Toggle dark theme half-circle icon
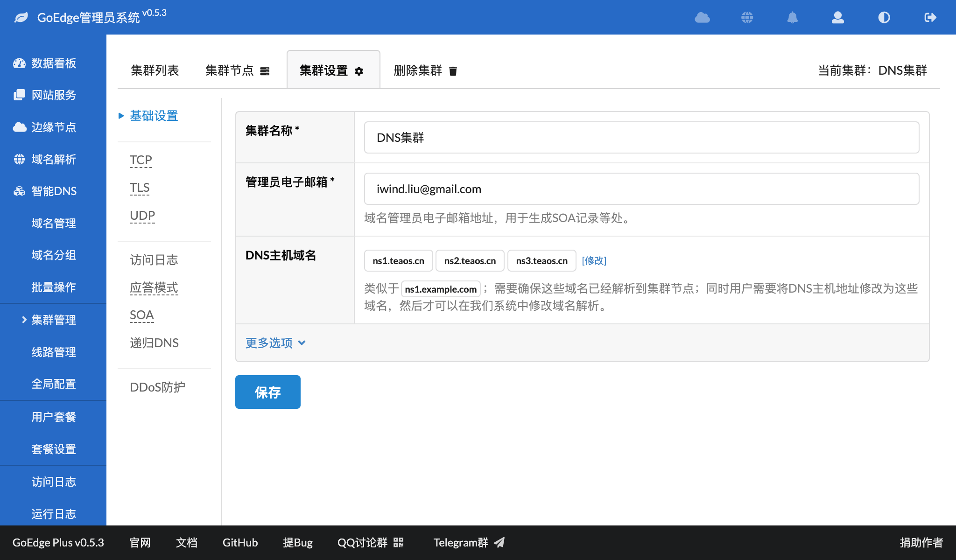The image size is (956, 560). [884, 18]
